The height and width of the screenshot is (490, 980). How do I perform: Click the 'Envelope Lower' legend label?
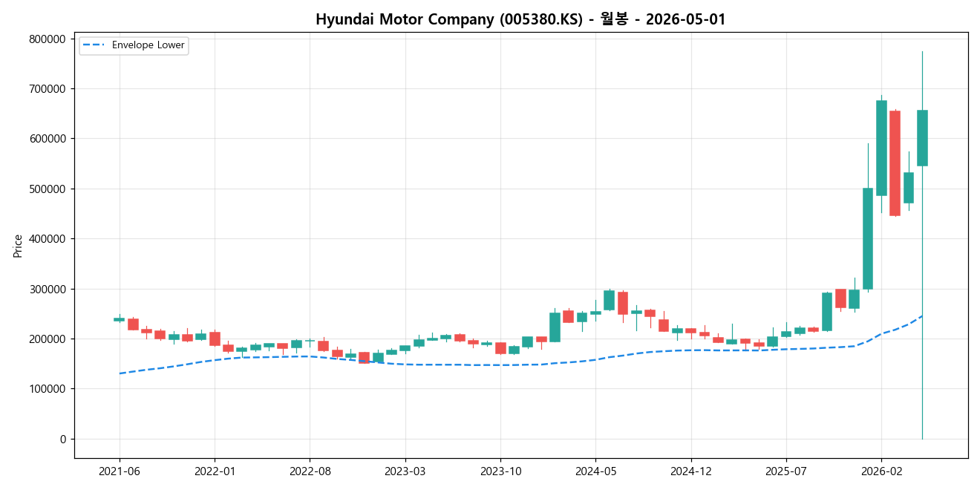(148, 45)
